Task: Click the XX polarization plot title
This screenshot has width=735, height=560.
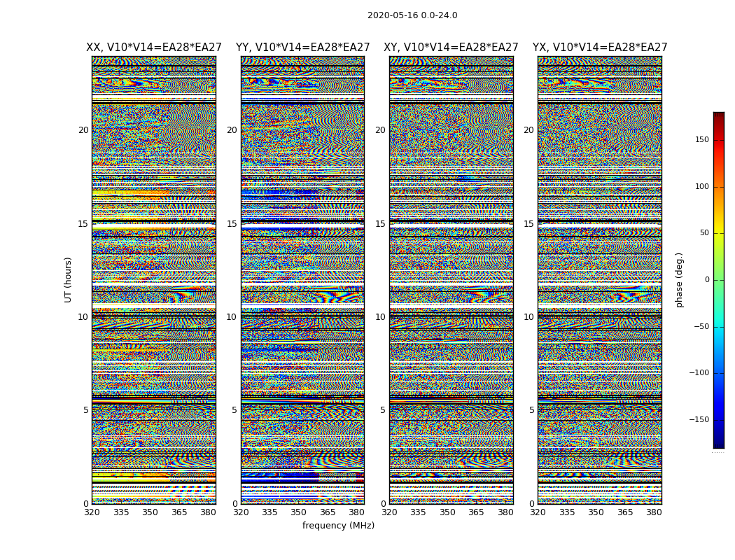Action: (154, 48)
